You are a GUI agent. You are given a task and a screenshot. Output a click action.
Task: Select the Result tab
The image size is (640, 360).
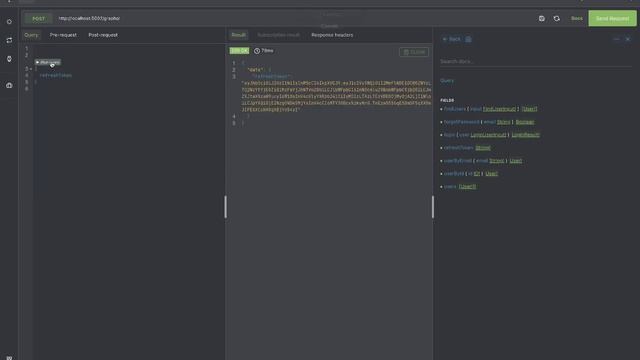(x=239, y=35)
